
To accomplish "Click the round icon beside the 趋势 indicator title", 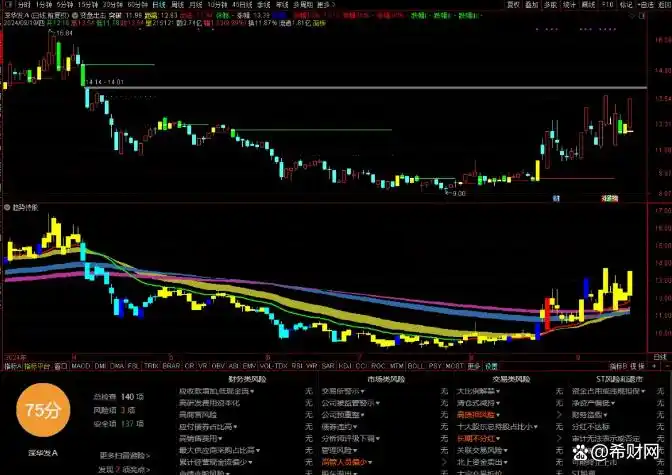I will [x=6, y=207].
